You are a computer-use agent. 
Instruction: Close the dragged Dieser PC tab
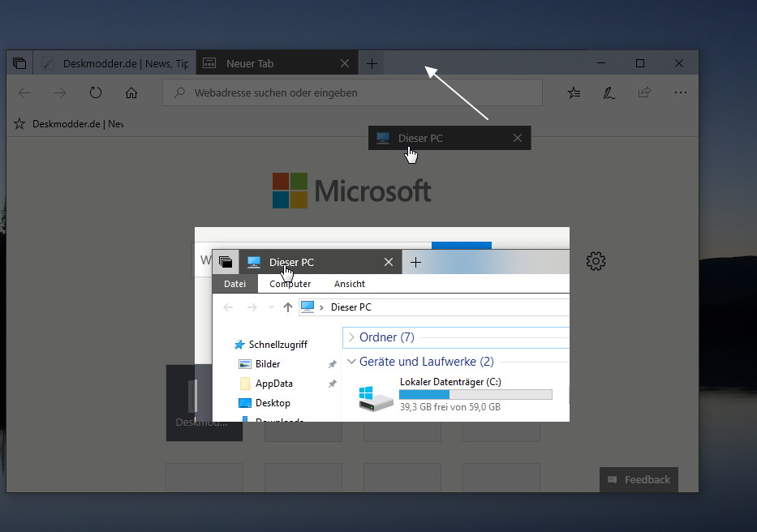pyautogui.click(x=518, y=138)
